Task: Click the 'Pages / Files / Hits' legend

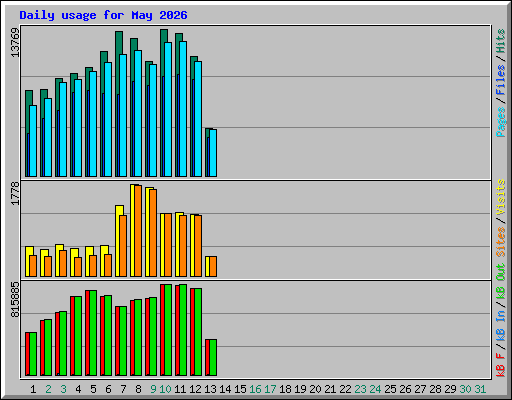Action: pyautogui.click(x=500, y=83)
